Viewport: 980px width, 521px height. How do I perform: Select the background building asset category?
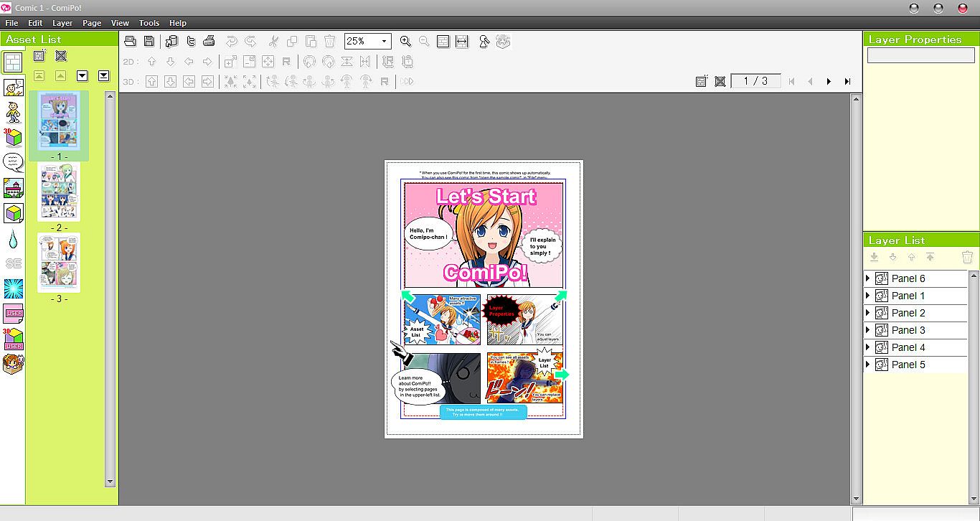[x=13, y=188]
